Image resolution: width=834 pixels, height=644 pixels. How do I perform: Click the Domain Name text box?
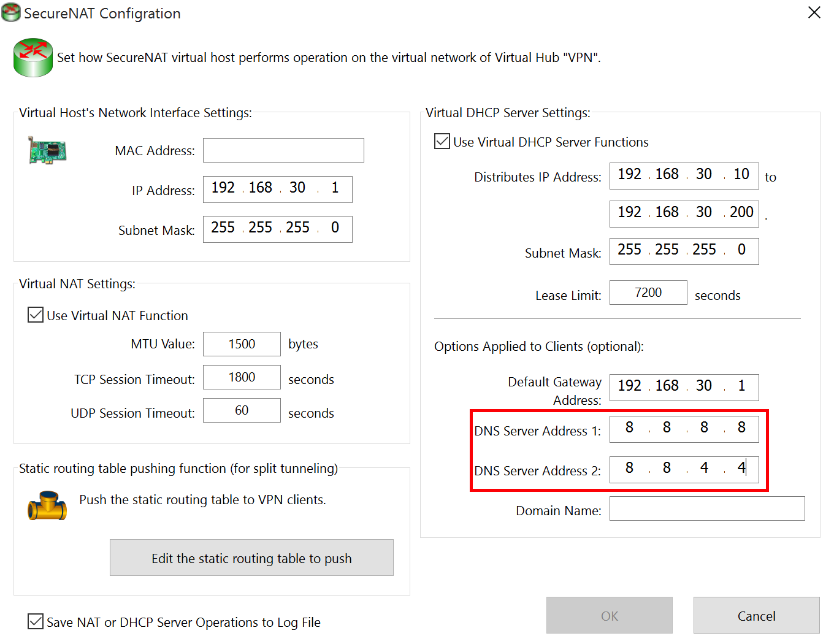707,508
